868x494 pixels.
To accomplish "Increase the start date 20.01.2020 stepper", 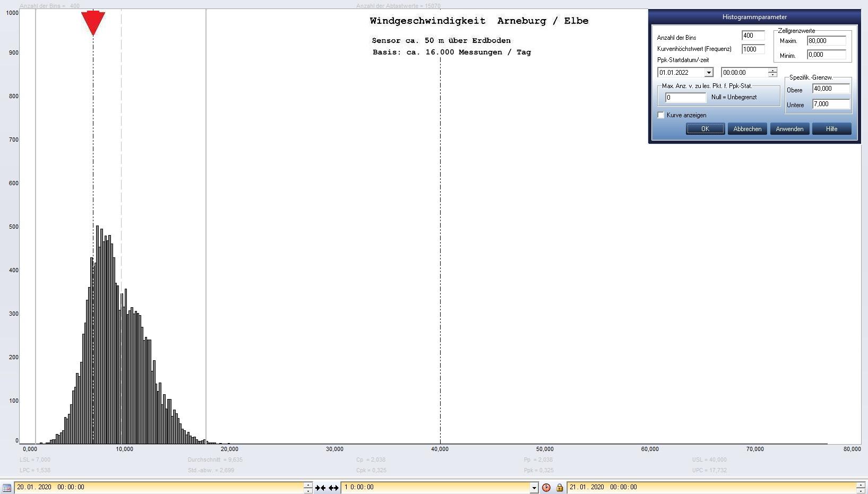I will [308, 484].
